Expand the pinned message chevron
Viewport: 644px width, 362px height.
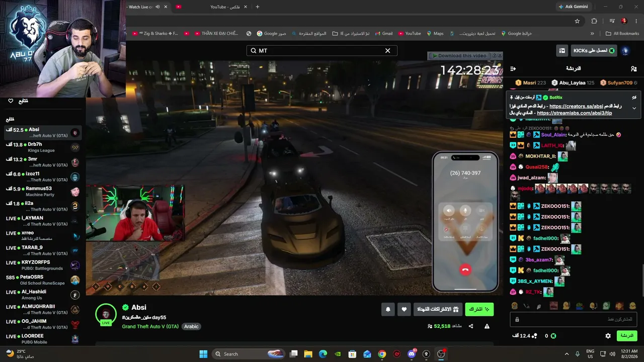point(634,108)
